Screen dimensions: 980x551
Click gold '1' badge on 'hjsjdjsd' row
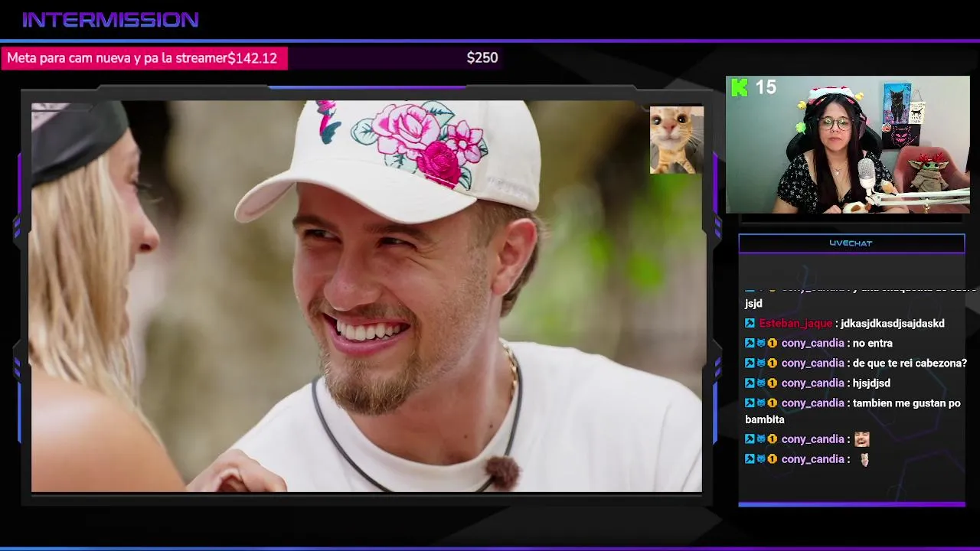pyautogui.click(x=773, y=383)
